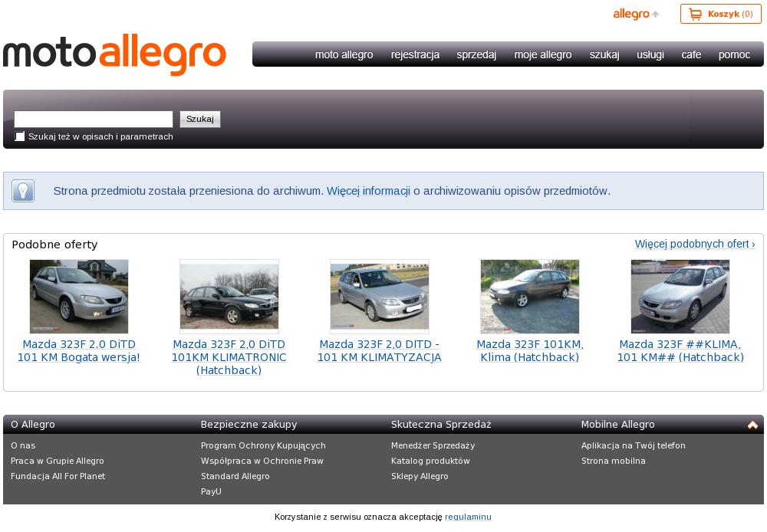Open link Mazda 323F ##KLIMA, 101 KM##

[x=680, y=351]
